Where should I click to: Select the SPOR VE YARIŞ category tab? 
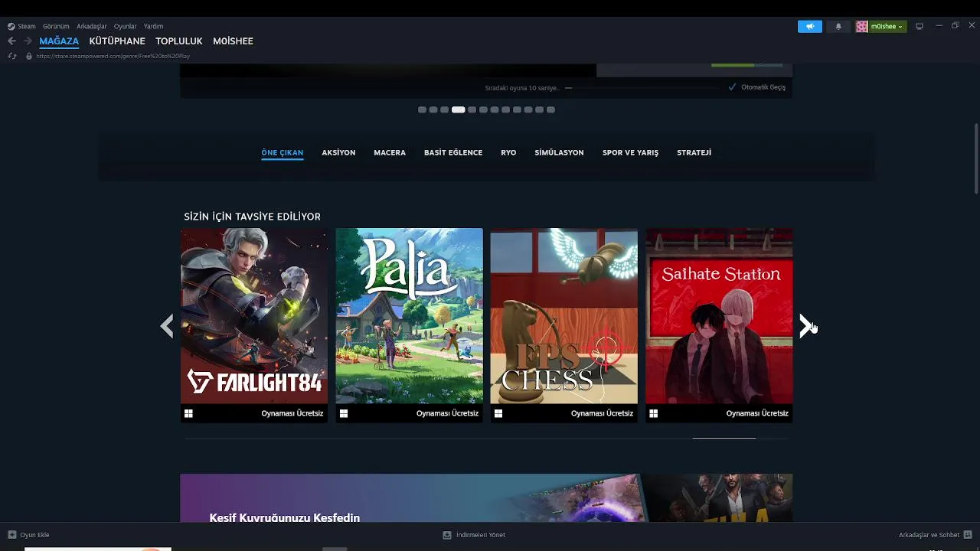point(630,152)
